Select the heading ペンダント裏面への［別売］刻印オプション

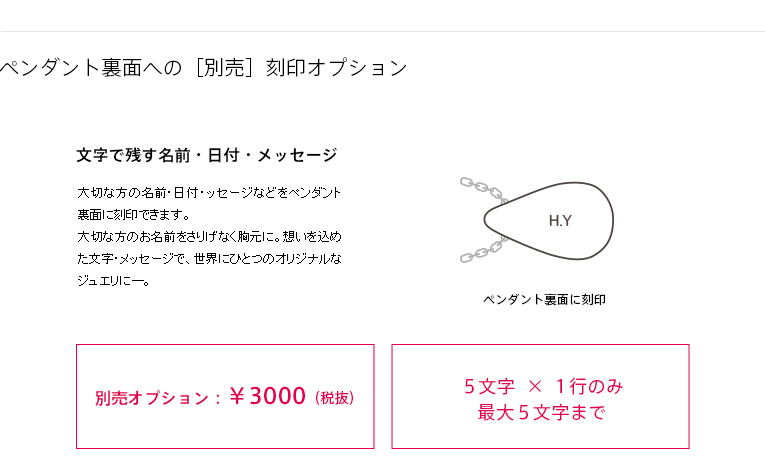click(x=203, y=67)
